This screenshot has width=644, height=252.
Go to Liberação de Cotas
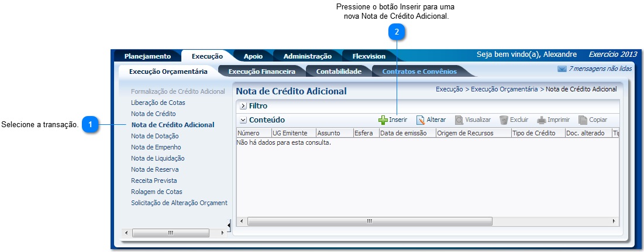coord(158,103)
